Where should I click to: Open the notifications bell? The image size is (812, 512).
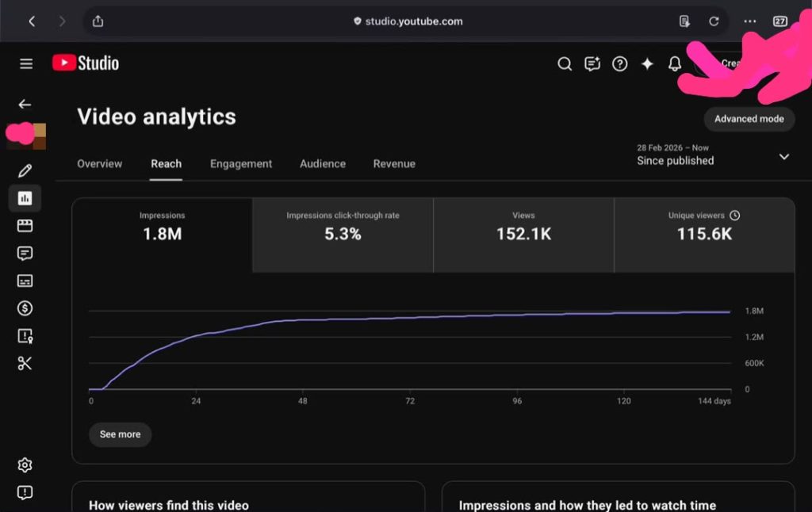674,63
